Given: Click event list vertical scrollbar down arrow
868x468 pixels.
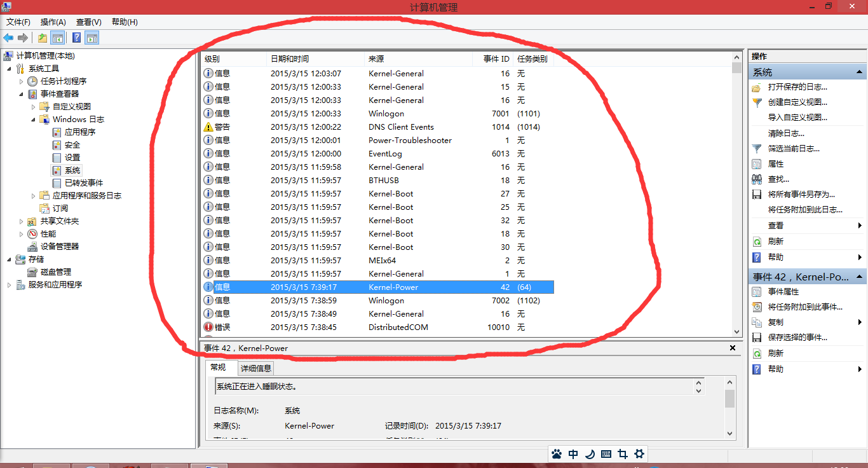Looking at the screenshot, I should coord(737,332).
